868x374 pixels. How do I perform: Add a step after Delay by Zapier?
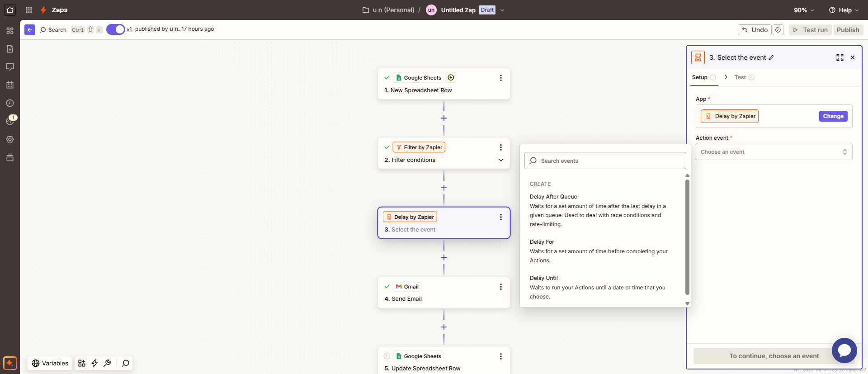444,257
